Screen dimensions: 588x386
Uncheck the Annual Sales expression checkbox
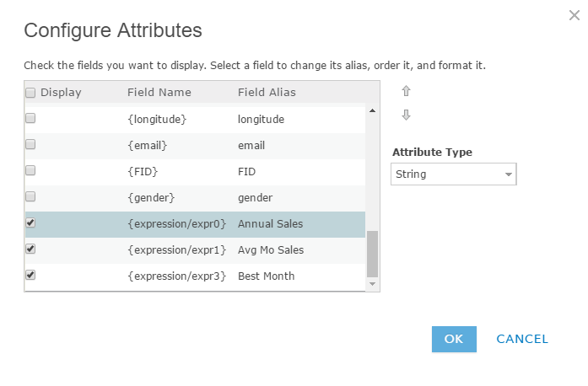tap(30, 223)
